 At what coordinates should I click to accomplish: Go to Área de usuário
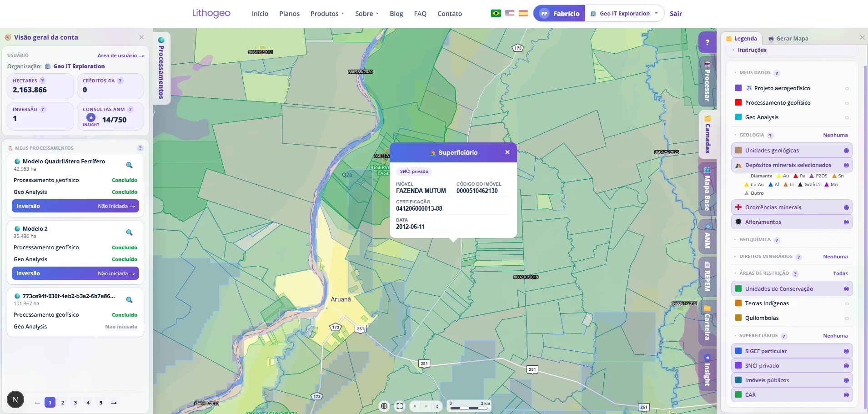[120, 56]
